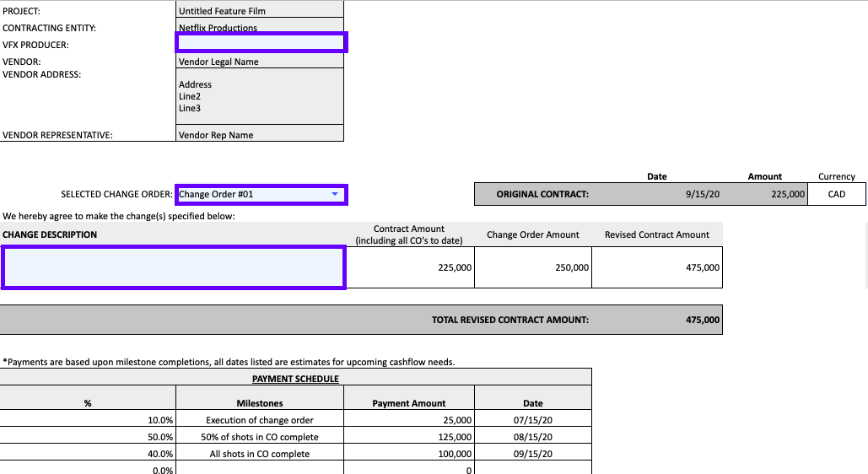The height and width of the screenshot is (474, 868).
Task: Select the payment amount 100,000
Action: click(409, 454)
